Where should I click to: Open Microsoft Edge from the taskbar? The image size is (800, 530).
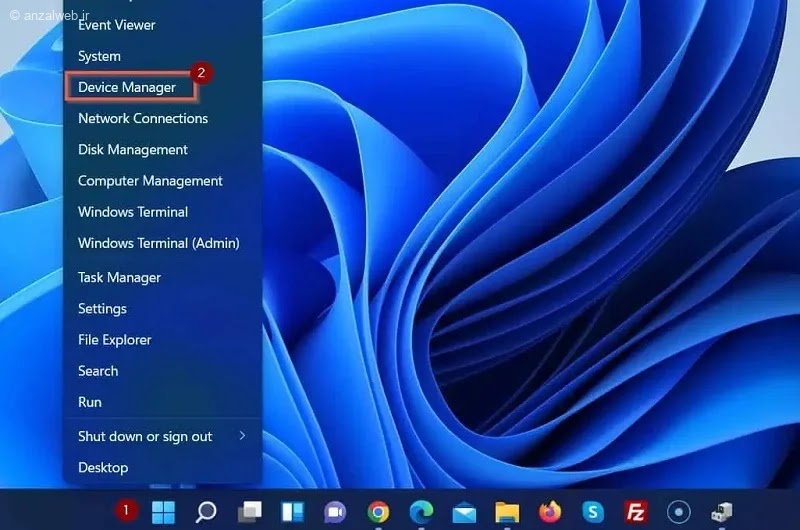point(421,512)
